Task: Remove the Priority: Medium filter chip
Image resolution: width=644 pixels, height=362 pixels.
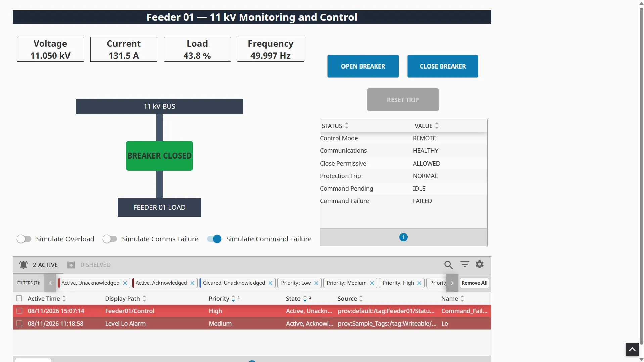Action: click(x=372, y=283)
